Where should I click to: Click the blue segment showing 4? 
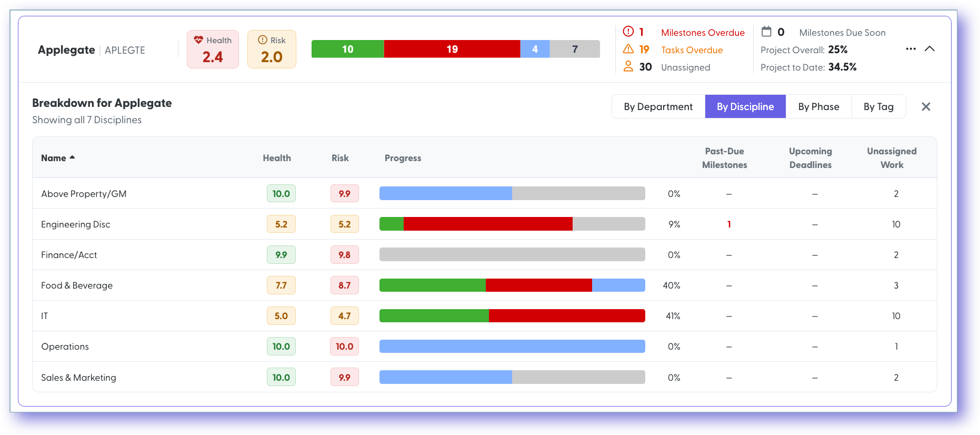535,49
